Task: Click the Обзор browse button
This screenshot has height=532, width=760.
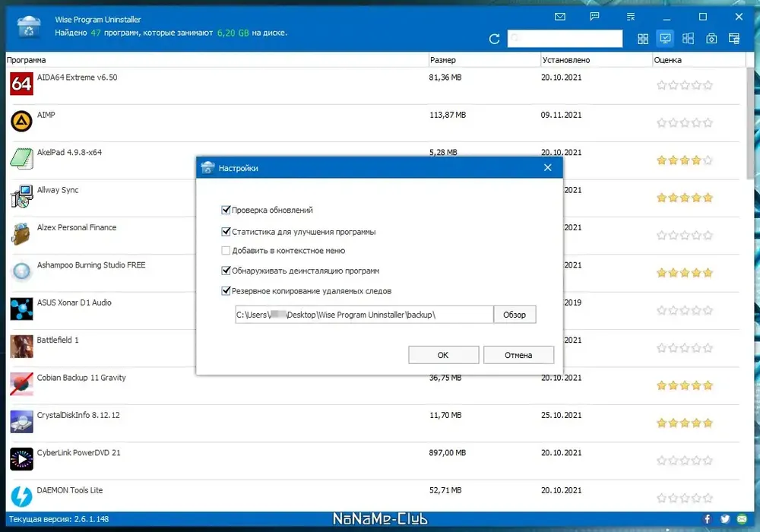Action: tap(515, 315)
